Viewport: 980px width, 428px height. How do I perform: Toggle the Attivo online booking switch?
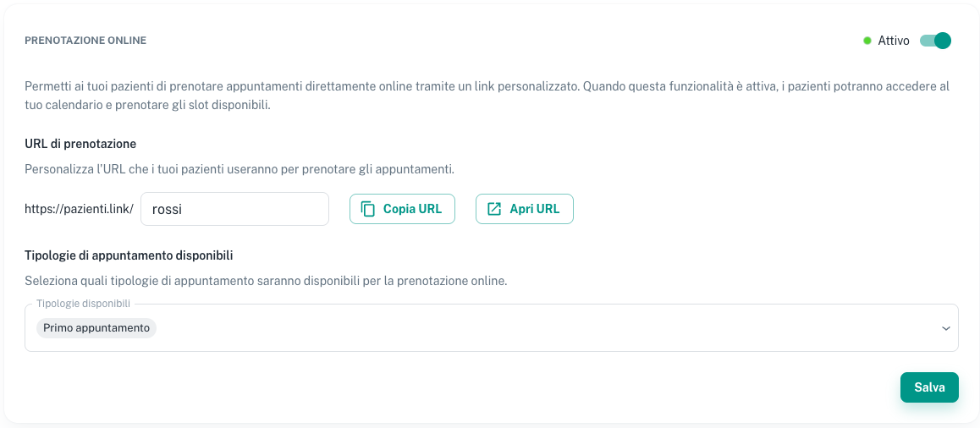coord(935,41)
